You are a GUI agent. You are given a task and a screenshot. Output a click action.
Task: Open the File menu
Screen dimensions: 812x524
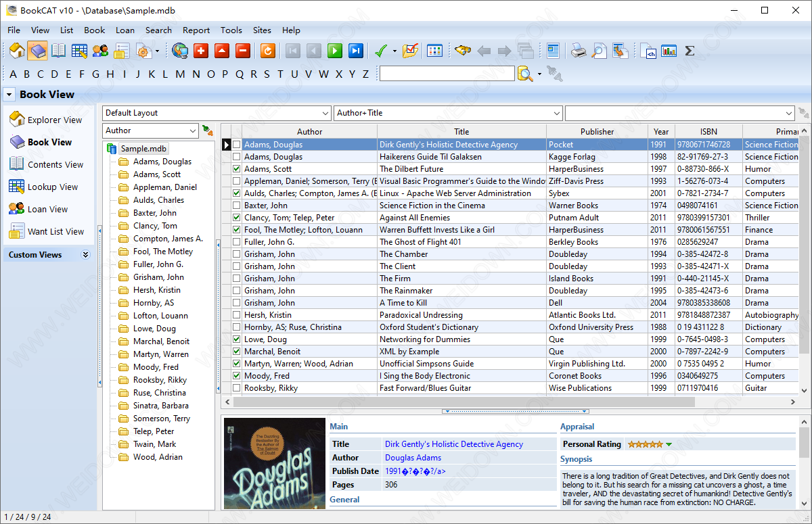(14, 30)
